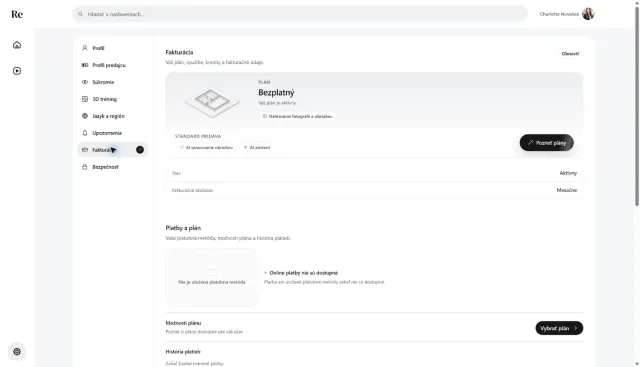The image size is (640, 367).
Task: Click the Charlotta Novotná avatar
Action: click(x=588, y=14)
